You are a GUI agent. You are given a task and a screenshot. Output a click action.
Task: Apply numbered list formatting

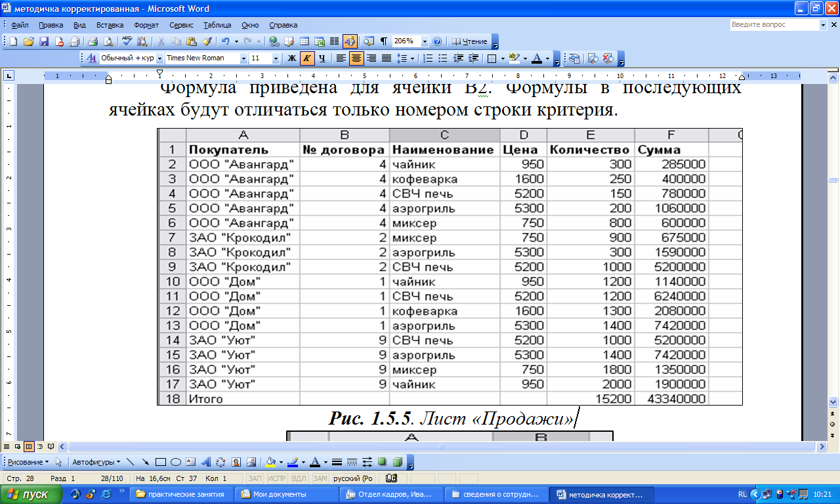tap(428, 58)
